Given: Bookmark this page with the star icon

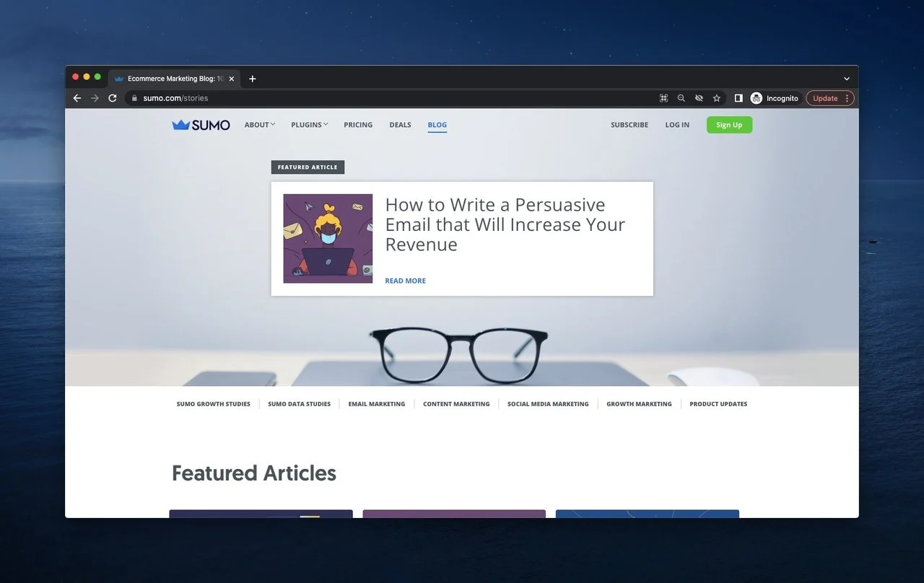Looking at the screenshot, I should click(x=717, y=98).
